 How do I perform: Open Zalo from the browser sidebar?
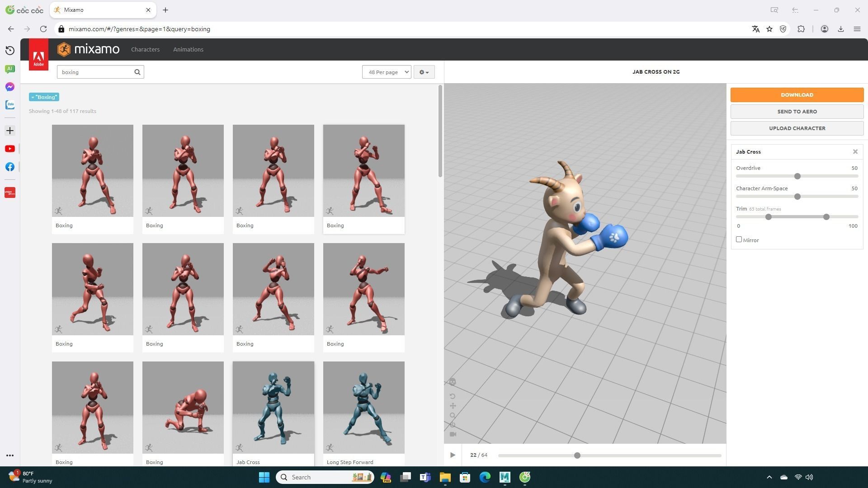click(x=10, y=105)
